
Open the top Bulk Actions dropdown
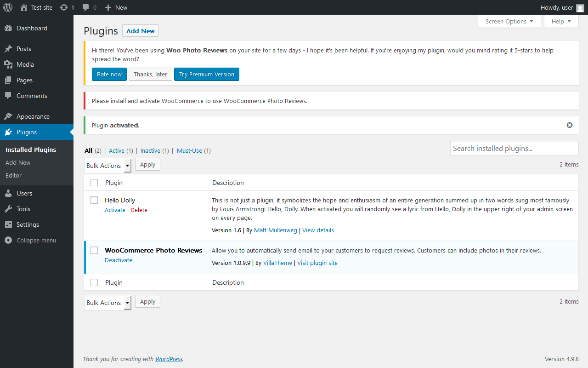[x=108, y=166]
